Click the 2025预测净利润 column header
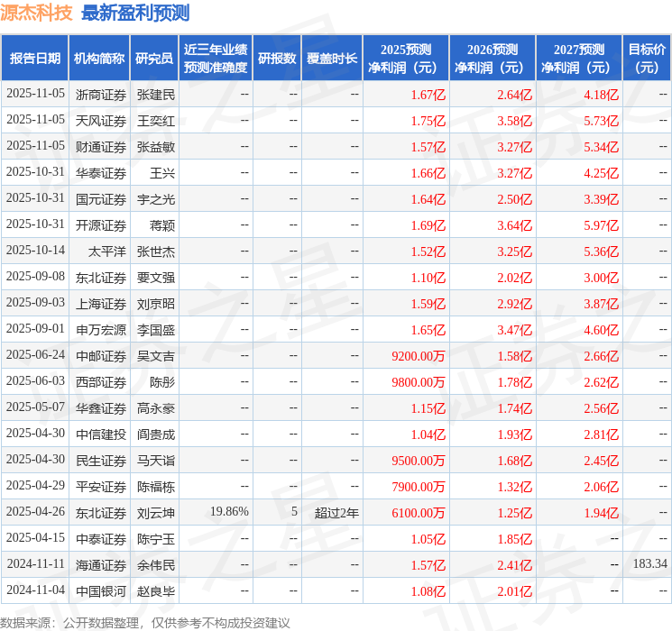The height and width of the screenshot is (631, 672). [406, 58]
